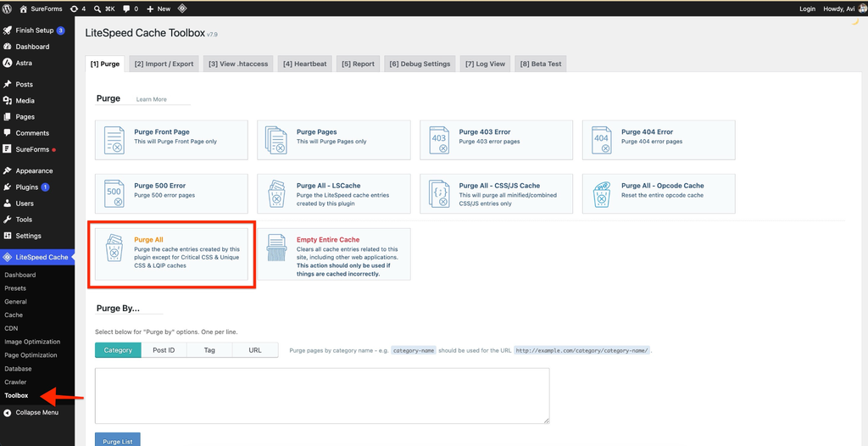Image resolution: width=868 pixels, height=446 pixels.
Task: Open the LiteSpeed Cache Presets submenu item
Action: click(x=15, y=288)
